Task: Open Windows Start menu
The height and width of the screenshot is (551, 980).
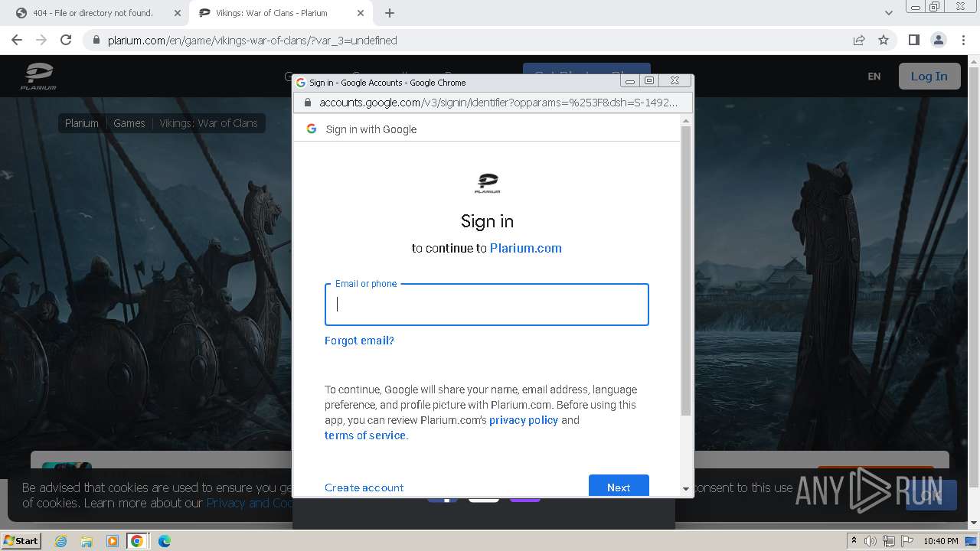Action: point(21,540)
